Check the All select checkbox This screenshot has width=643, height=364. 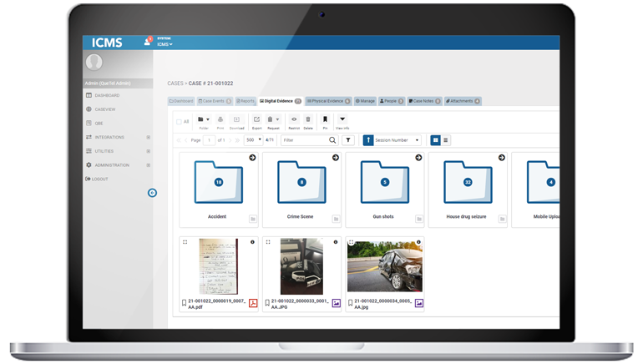(x=179, y=122)
